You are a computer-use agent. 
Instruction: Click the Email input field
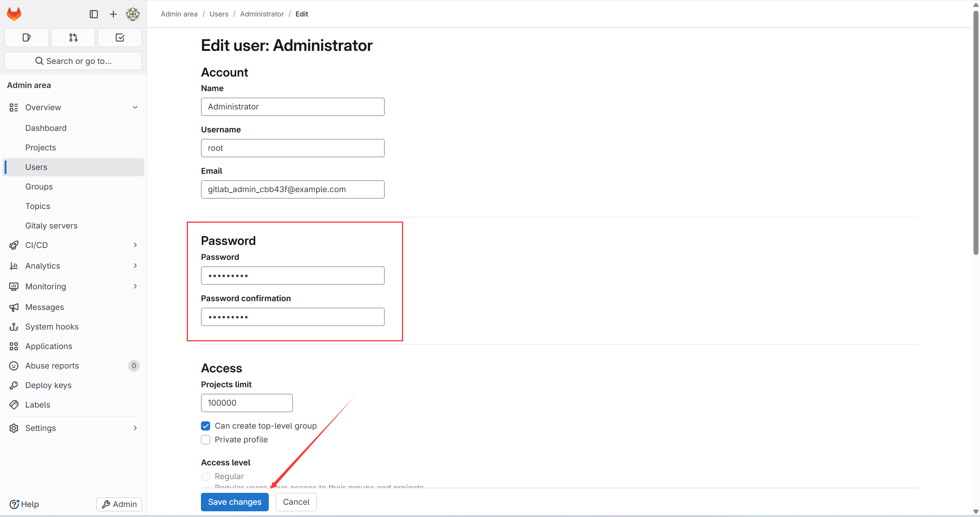point(292,189)
